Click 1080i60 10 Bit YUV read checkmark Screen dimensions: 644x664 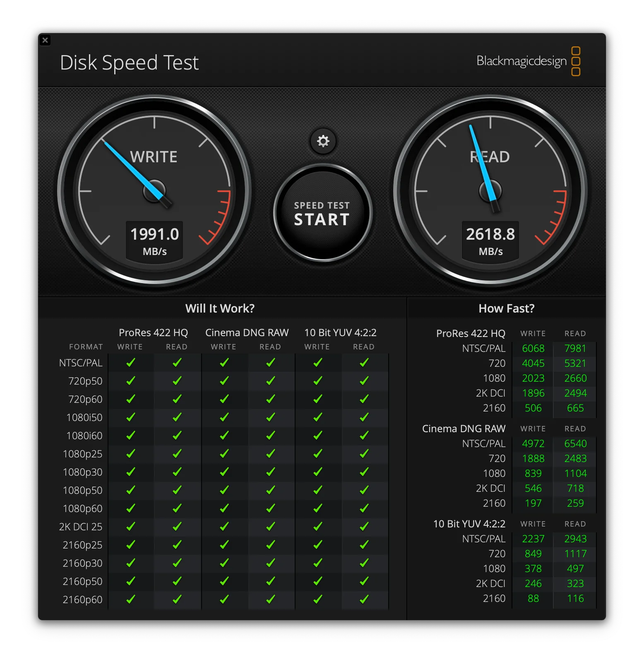click(364, 435)
